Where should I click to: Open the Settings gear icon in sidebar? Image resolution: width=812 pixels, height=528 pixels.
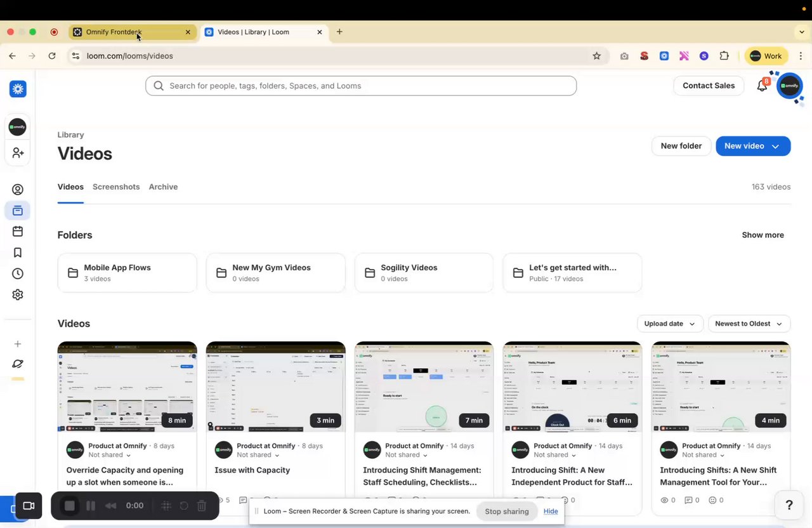(x=18, y=294)
